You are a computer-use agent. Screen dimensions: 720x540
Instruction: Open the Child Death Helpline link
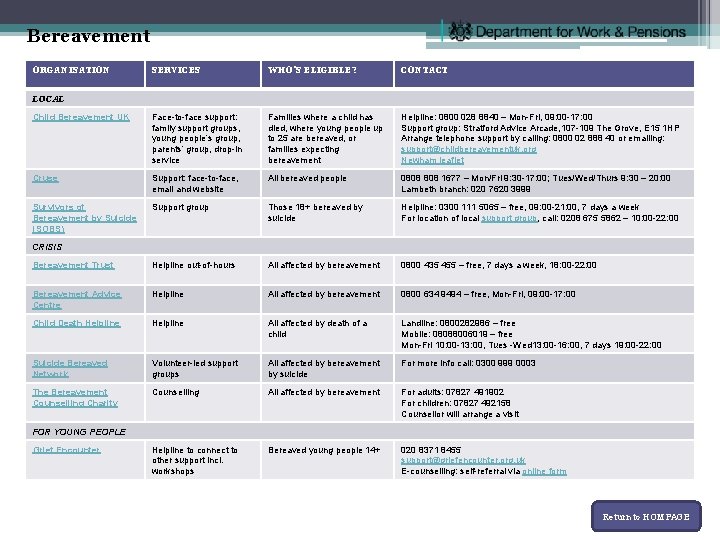click(x=77, y=323)
